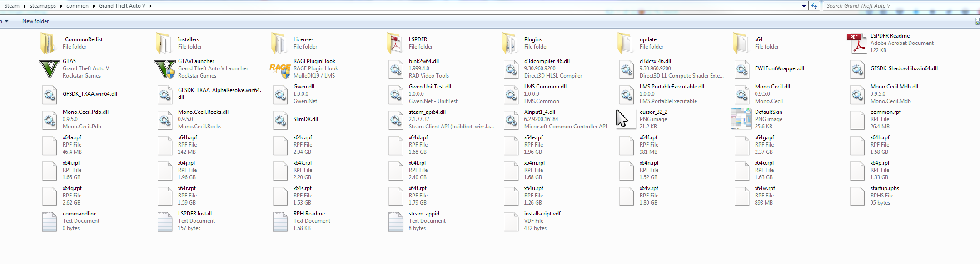Select the steam_api64.dll icon
Viewport: 980px width, 264px height.
396,120
